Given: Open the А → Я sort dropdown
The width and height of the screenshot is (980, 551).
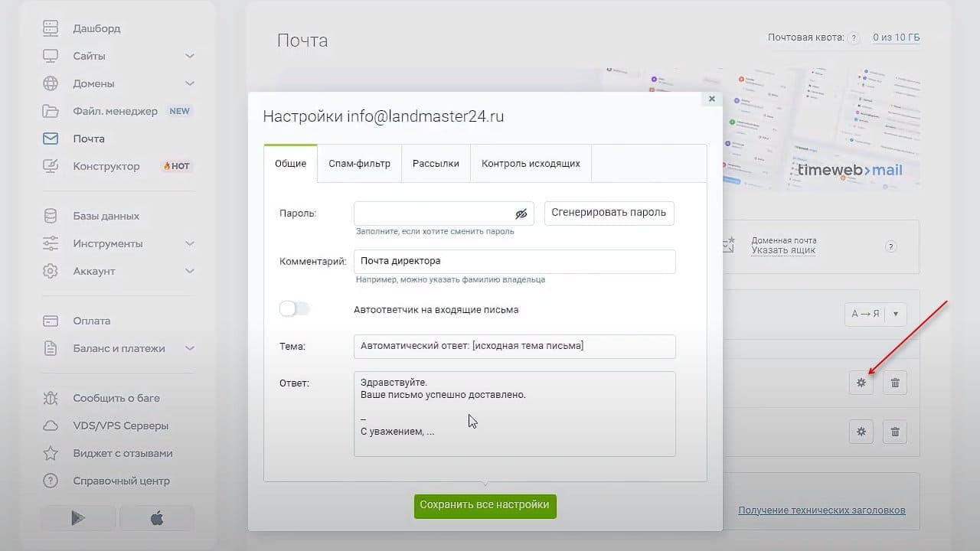Looking at the screenshot, I should [x=876, y=314].
